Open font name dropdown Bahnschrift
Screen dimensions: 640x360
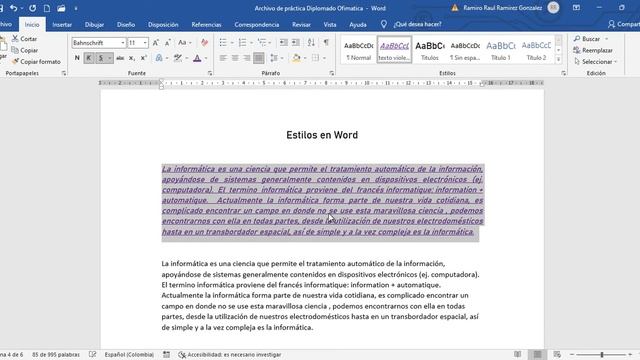coord(122,43)
